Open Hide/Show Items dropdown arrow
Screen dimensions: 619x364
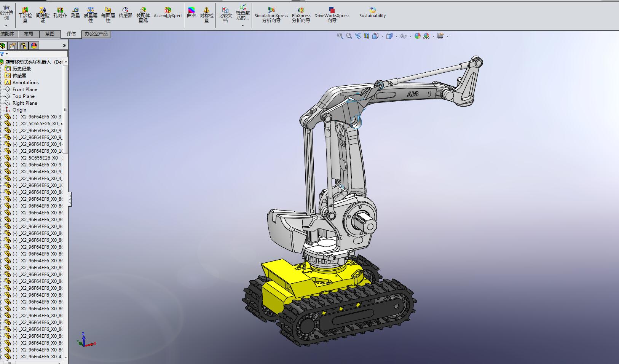click(410, 36)
